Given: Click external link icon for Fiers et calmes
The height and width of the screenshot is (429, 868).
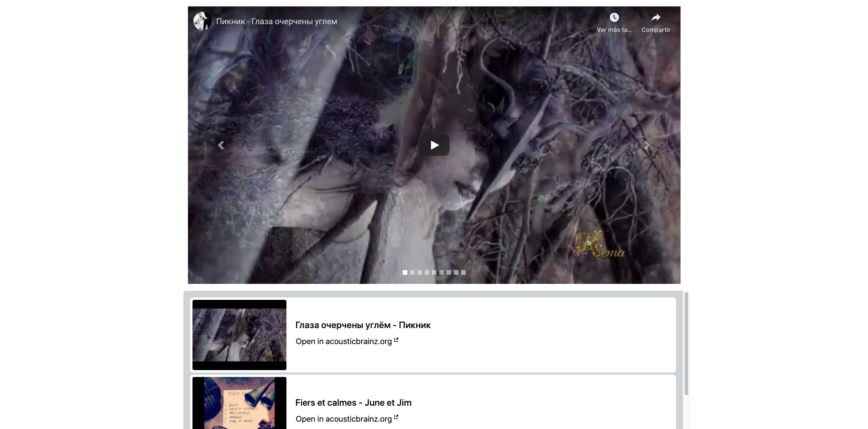Looking at the screenshot, I should tap(396, 418).
